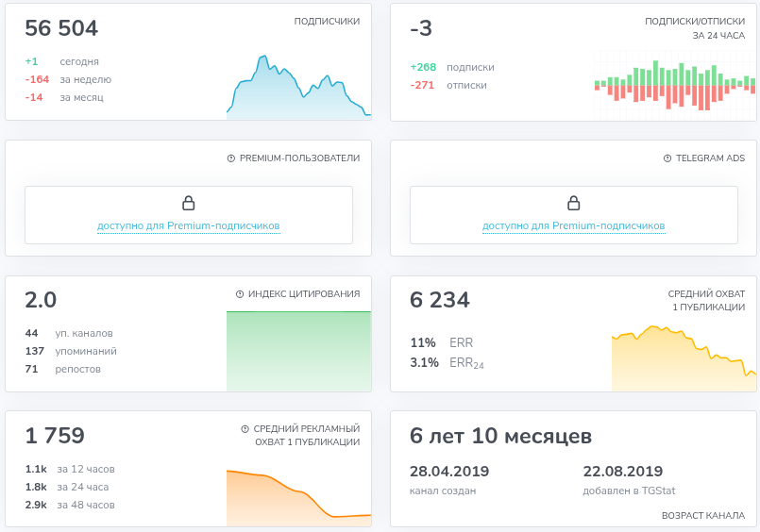The height and width of the screenshot is (532, 760).
Task: Click the green citation index chart
Action: point(298,351)
